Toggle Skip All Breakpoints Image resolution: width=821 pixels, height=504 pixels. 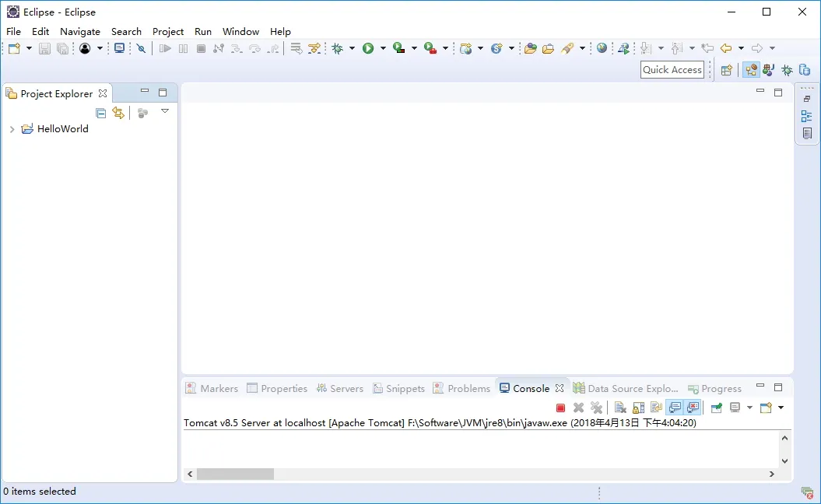141,48
